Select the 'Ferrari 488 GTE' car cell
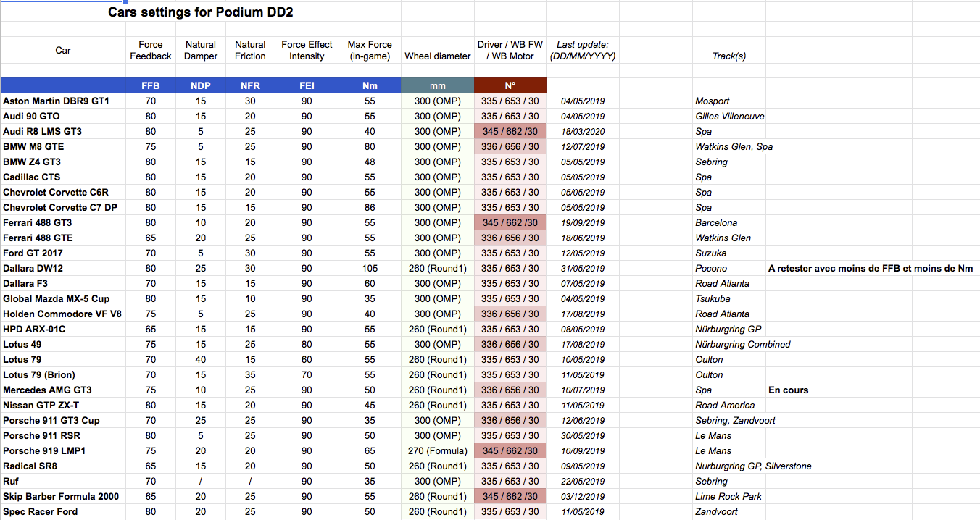The width and height of the screenshot is (980, 520). click(63, 238)
